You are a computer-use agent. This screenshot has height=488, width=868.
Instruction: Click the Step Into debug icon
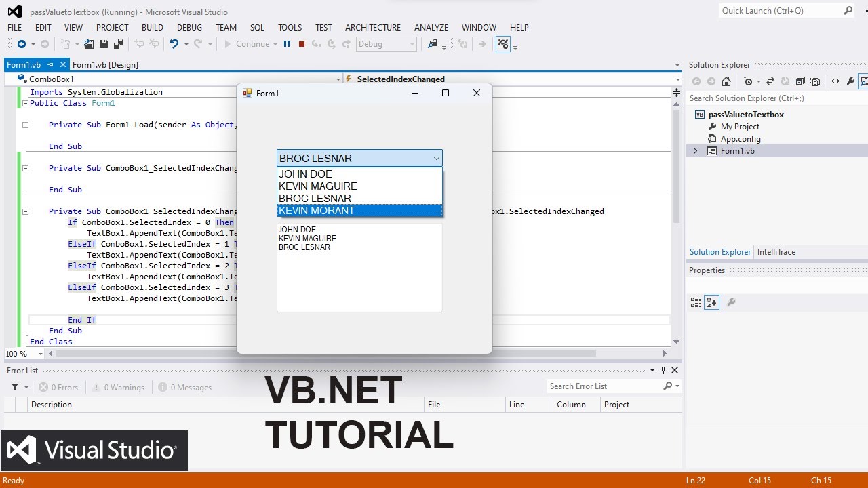(317, 44)
